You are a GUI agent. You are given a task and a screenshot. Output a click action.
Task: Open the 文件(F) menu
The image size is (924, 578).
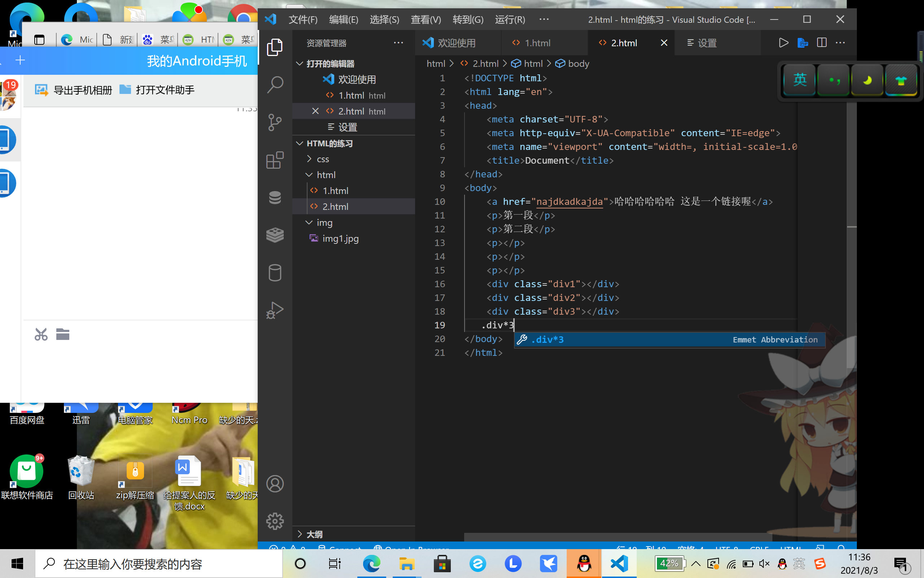pos(303,20)
